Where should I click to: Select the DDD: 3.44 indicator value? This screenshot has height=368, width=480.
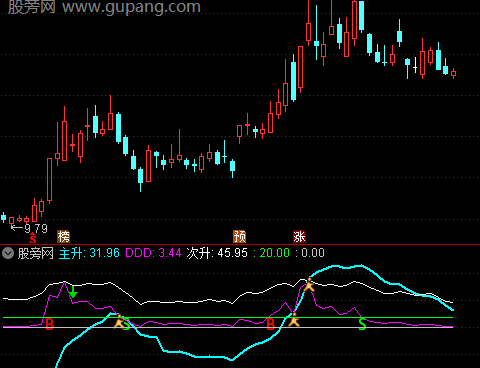[x=153, y=253]
